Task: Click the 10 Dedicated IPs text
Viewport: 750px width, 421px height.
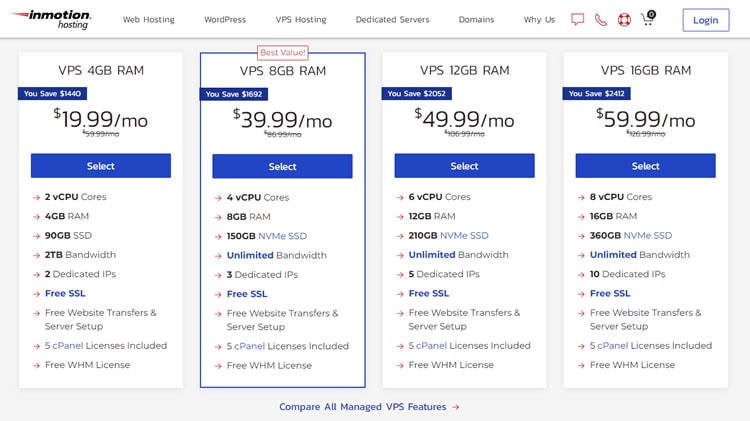Action: 628,274
